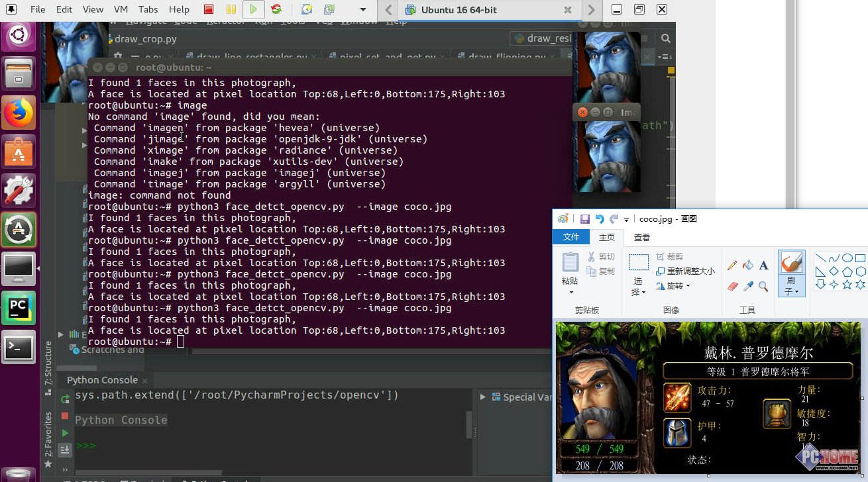Choose the right triangle shape in Paint
Screen dimensions: 868x482
[820, 271]
